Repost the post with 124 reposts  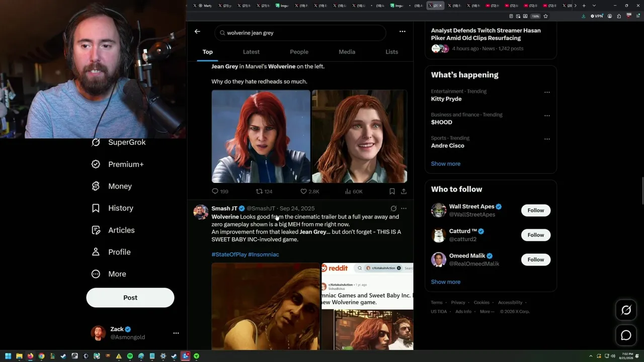264,192
